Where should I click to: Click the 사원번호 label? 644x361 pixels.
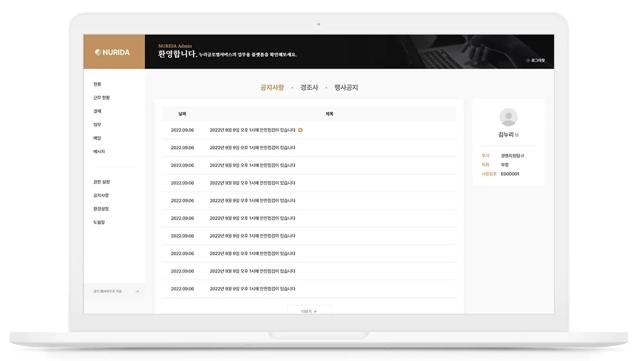(489, 174)
